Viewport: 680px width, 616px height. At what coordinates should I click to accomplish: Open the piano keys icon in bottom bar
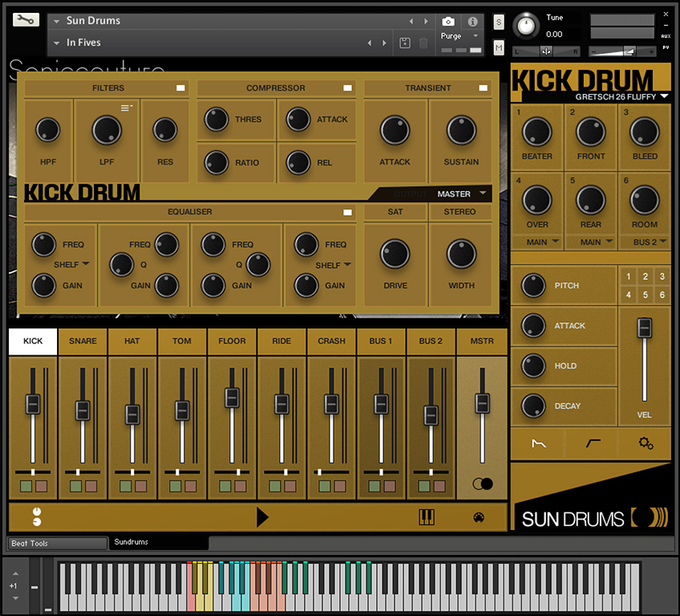[427, 517]
